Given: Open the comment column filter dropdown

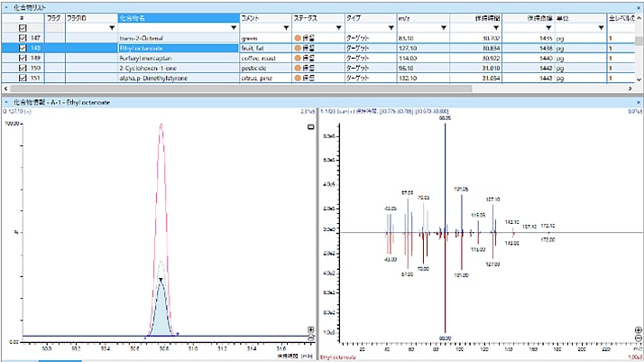Looking at the screenshot, I should 286,28.
